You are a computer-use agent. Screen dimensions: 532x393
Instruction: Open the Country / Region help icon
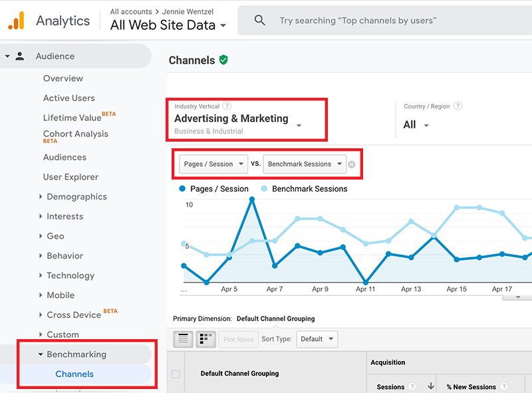(x=458, y=106)
